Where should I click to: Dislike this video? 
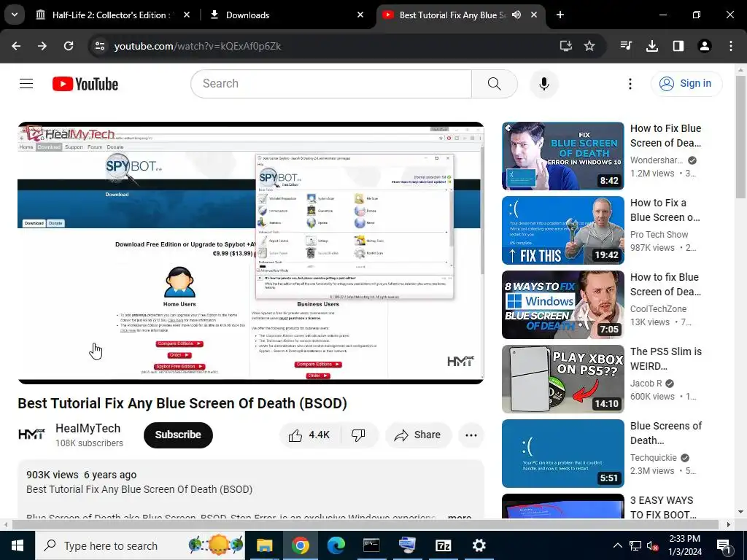point(358,435)
